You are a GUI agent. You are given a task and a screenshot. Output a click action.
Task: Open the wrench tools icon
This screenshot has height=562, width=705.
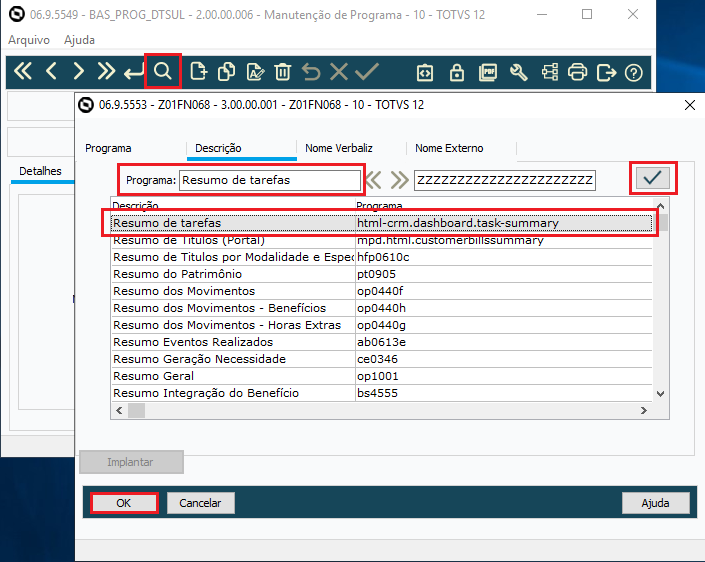point(518,72)
